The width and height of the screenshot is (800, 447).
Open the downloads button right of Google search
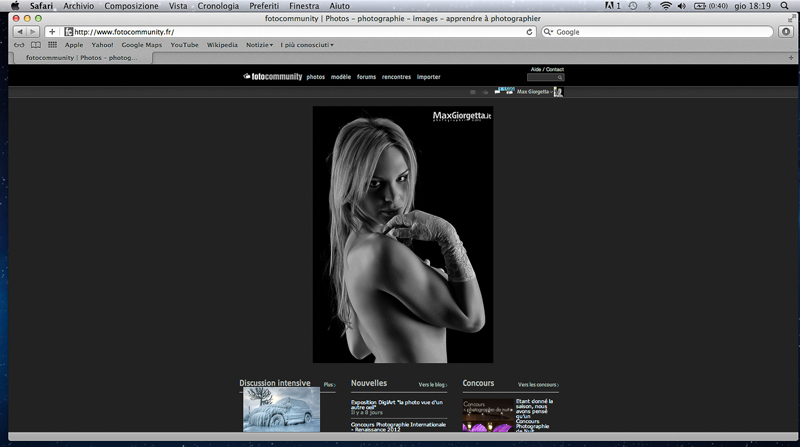(786, 32)
